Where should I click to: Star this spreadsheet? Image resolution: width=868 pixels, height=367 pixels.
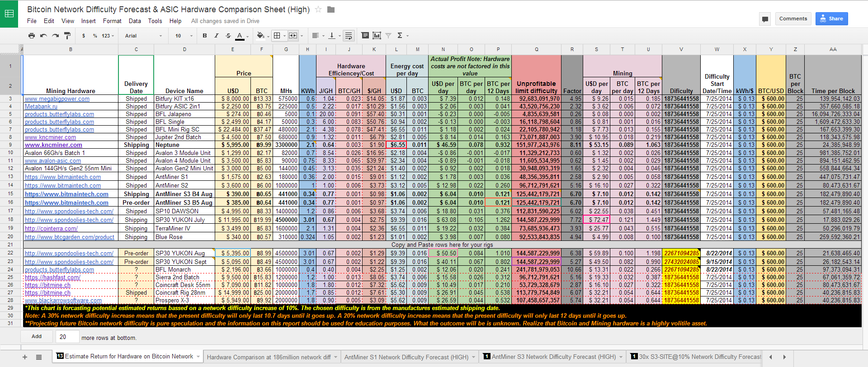(x=318, y=9)
